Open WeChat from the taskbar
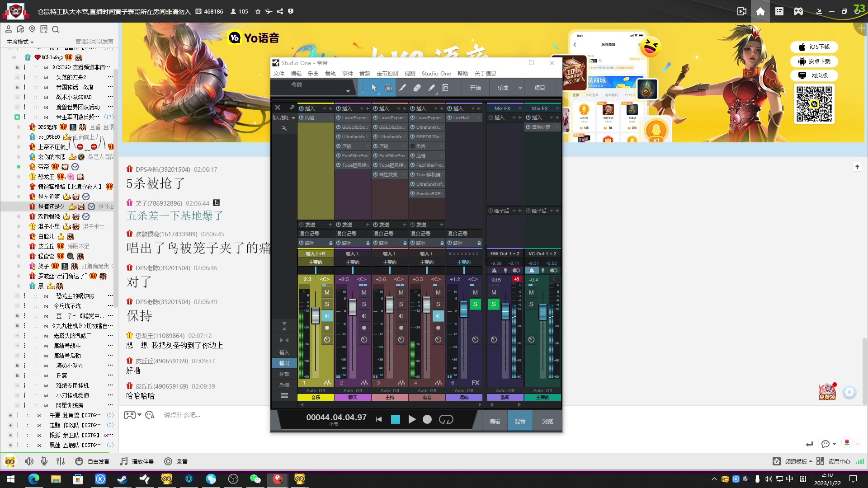Image resolution: width=868 pixels, height=488 pixels. pyautogui.click(x=255, y=479)
